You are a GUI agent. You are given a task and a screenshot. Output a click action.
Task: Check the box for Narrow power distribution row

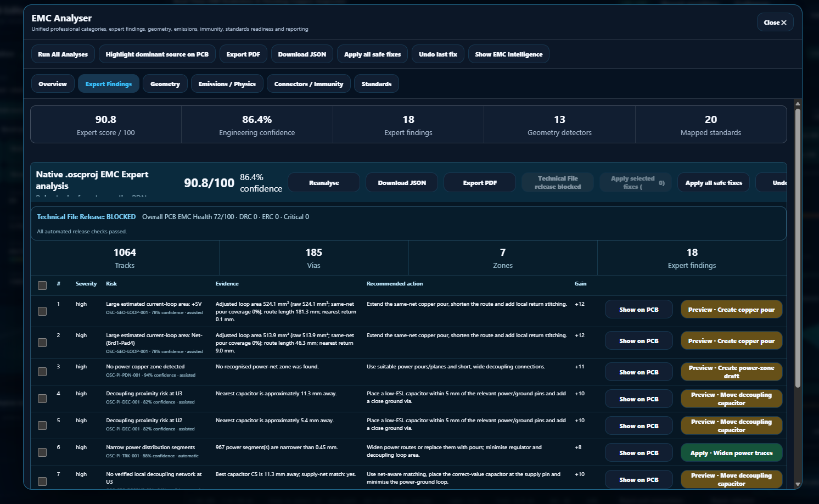42,452
